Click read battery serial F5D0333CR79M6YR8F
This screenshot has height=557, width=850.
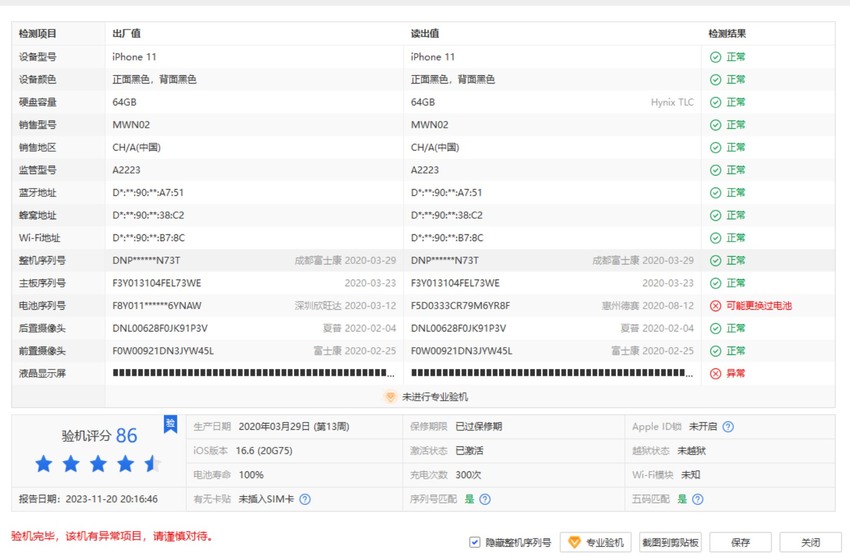tap(460, 306)
